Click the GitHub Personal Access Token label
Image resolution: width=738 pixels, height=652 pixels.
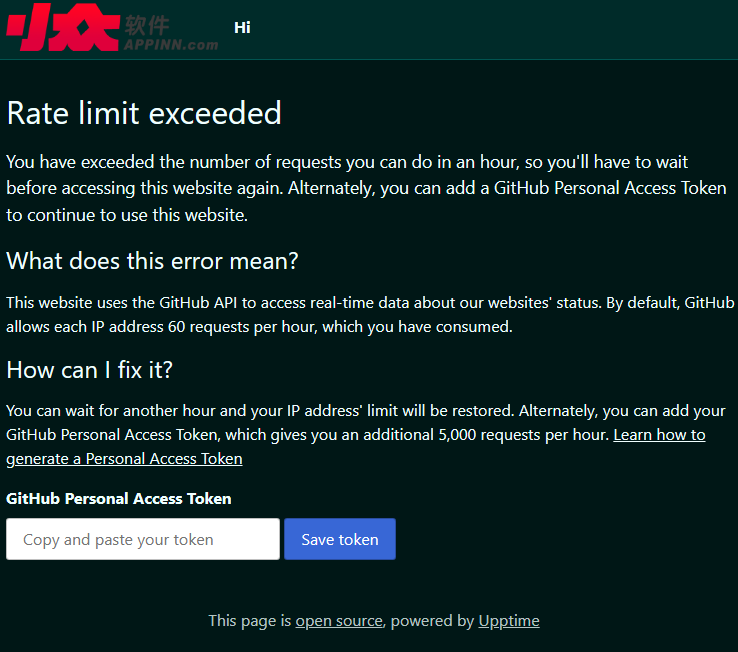pos(118,498)
